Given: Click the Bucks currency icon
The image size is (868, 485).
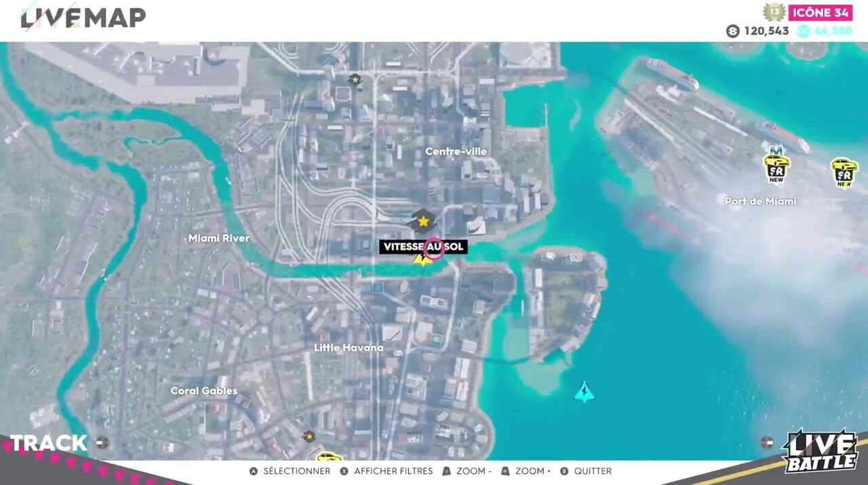Looking at the screenshot, I should (732, 31).
